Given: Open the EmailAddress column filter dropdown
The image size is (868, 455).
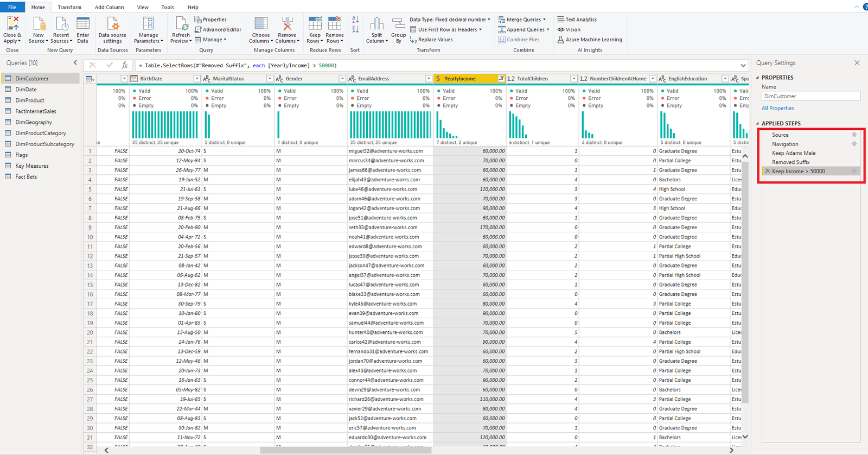Looking at the screenshot, I should 429,79.
